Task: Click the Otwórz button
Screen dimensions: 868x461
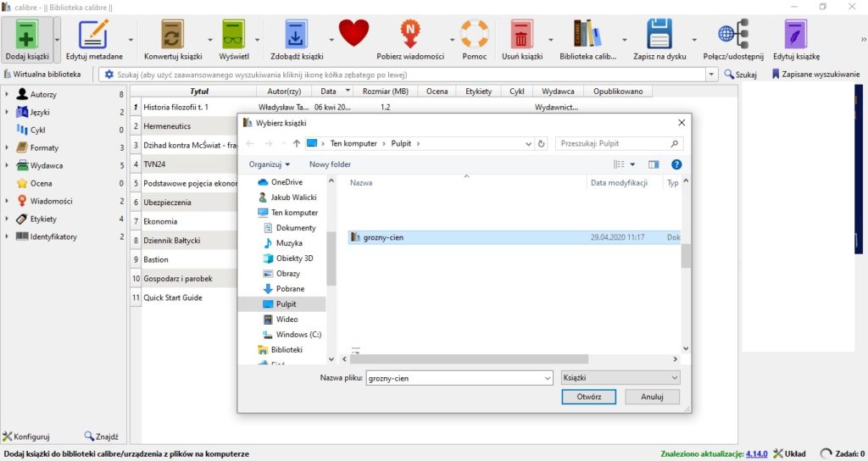Action: tap(588, 397)
